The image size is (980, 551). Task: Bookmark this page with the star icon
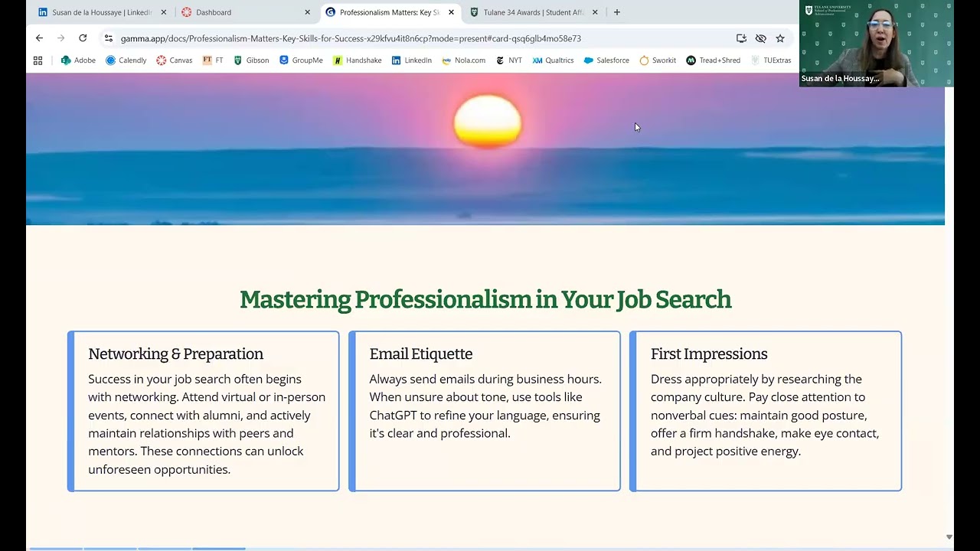780,38
